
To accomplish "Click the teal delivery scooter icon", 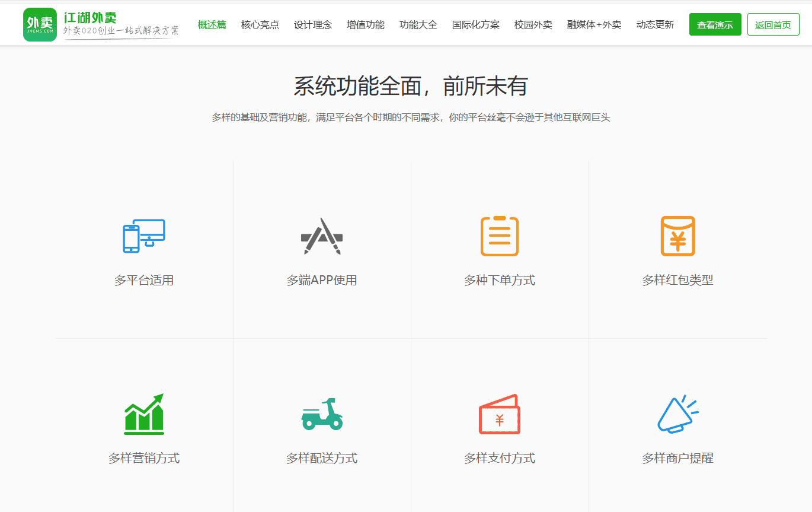I will pos(322,414).
